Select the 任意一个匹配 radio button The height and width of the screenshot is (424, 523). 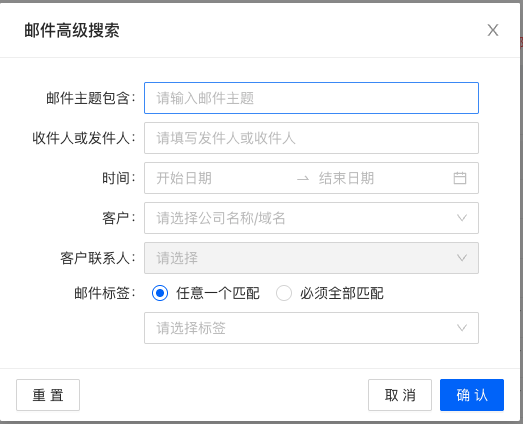[160, 293]
